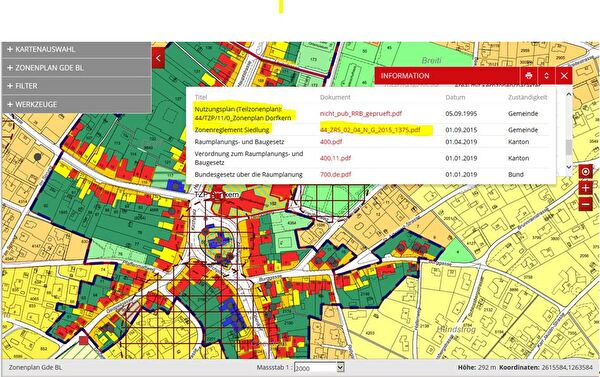The height and width of the screenshot is (377, 600).
Task: Click the Zuständigkeit column header
Action: [528, 97]
